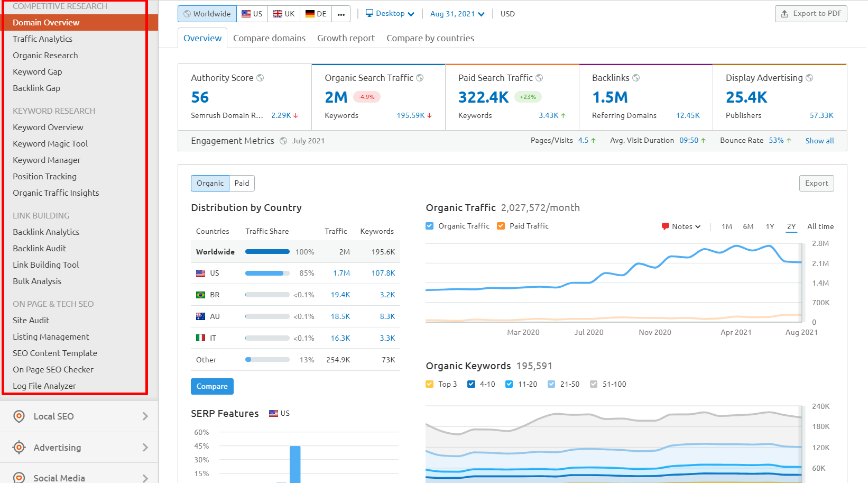Open the Notes dropdown on traffic chart

(x=681, y=226)
